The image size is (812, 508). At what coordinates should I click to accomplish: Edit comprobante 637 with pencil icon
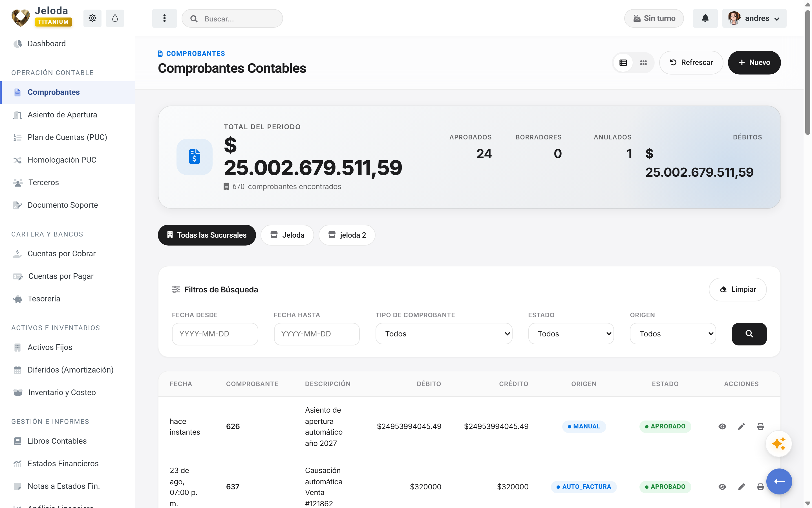coord(741,487)
